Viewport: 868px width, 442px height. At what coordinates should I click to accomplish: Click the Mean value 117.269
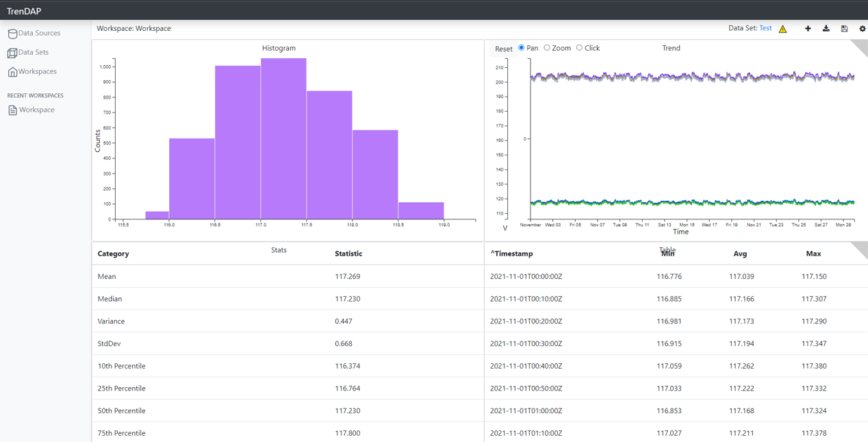click(348, 277)
